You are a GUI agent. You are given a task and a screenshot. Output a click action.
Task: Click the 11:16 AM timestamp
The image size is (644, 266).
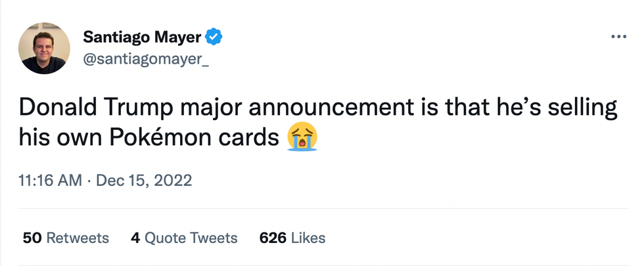48,180
